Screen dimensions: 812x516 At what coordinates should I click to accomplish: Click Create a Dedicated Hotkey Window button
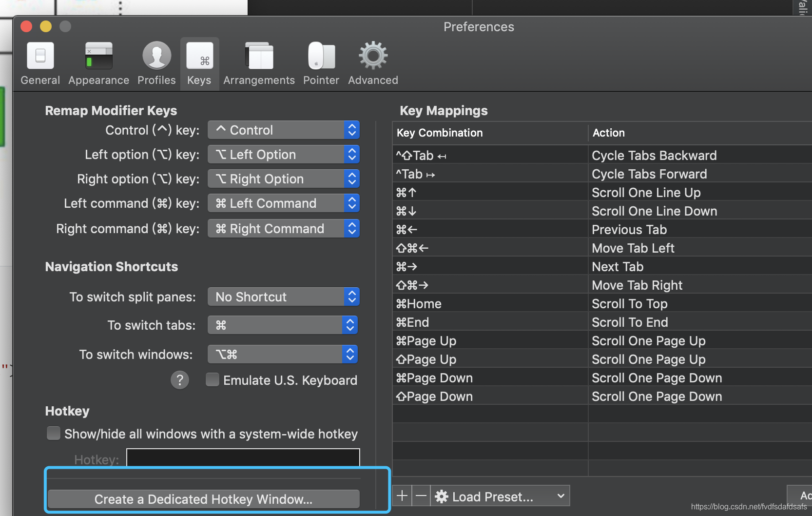[204, 499]
